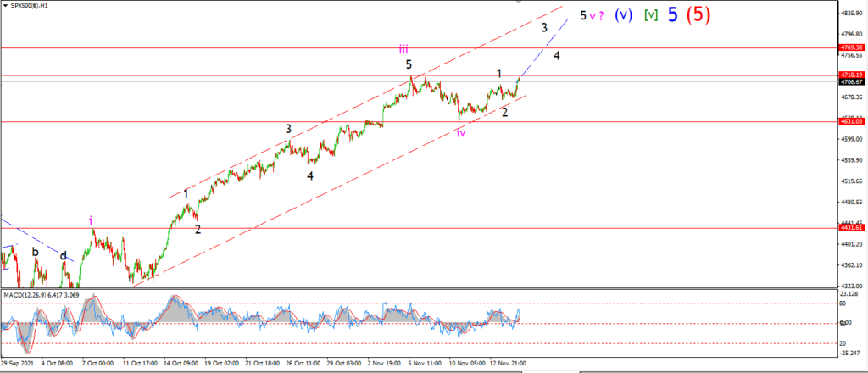Click the large blue 5 wave label

pos(672,15)
